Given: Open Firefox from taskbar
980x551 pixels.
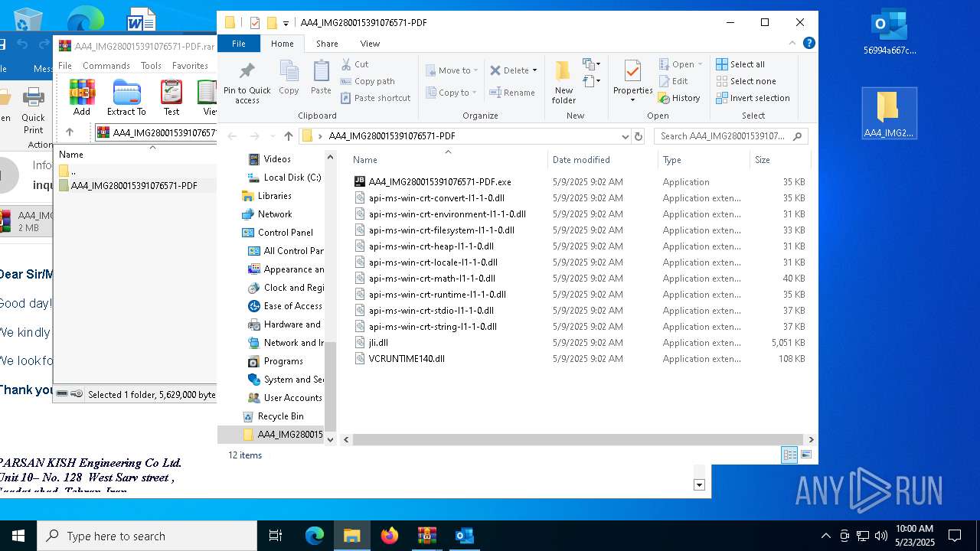Looking at the screenshot, I should 390,536.
